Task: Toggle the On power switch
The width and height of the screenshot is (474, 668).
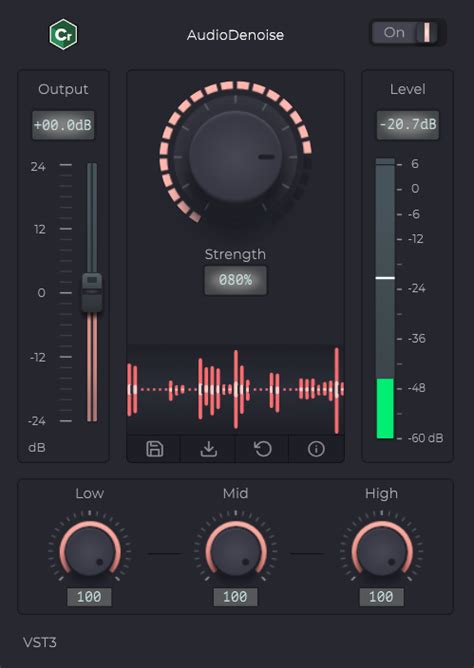Action: click(x=408, y=33)
